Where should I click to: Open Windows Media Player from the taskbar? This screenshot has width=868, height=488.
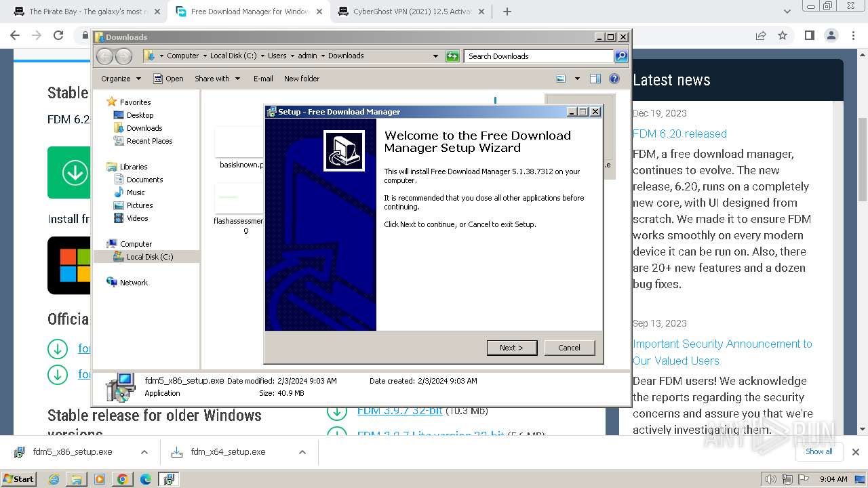point(100,479)
